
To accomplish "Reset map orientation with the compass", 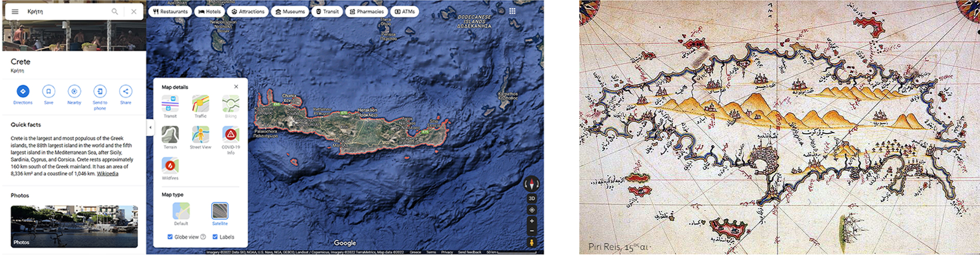I will pos(532,184).
